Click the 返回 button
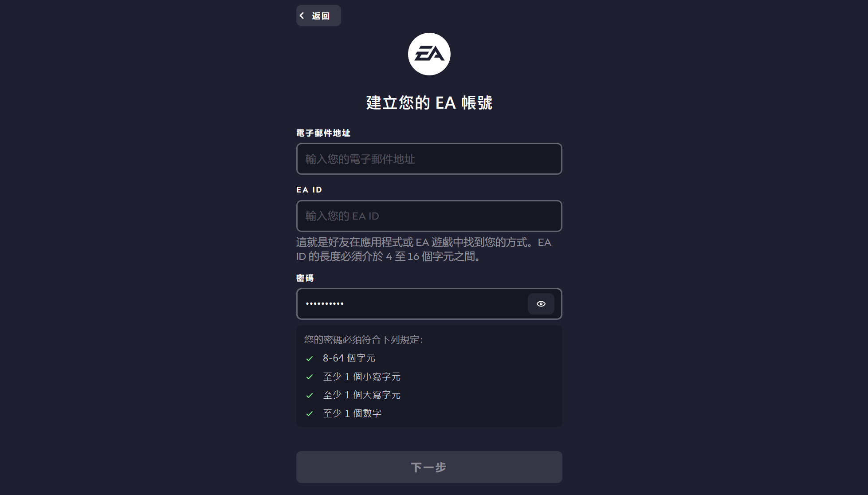 click(318, 15)
